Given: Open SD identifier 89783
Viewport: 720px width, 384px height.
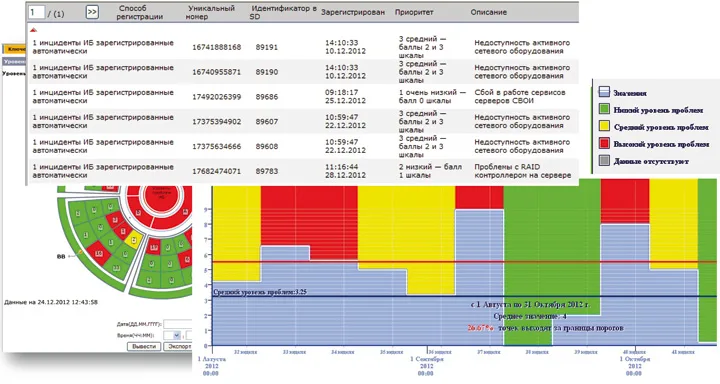Looking at the screenshot, I should [267, 171].
